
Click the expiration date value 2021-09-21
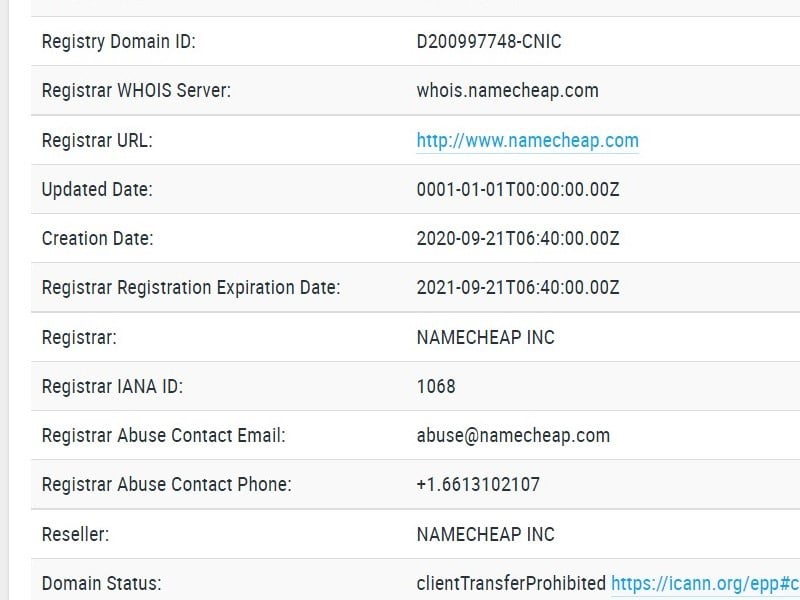pyautogui.click(x=517, y=288)
